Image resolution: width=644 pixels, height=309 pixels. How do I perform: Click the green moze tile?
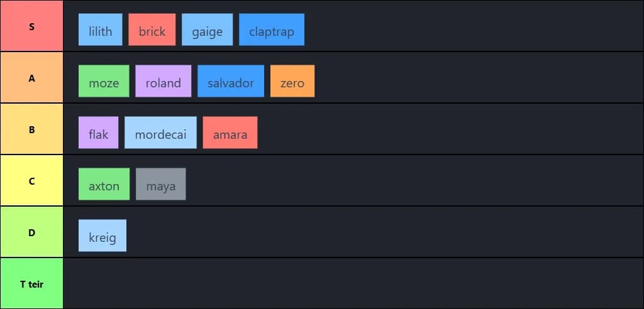[x=104, y=81]
